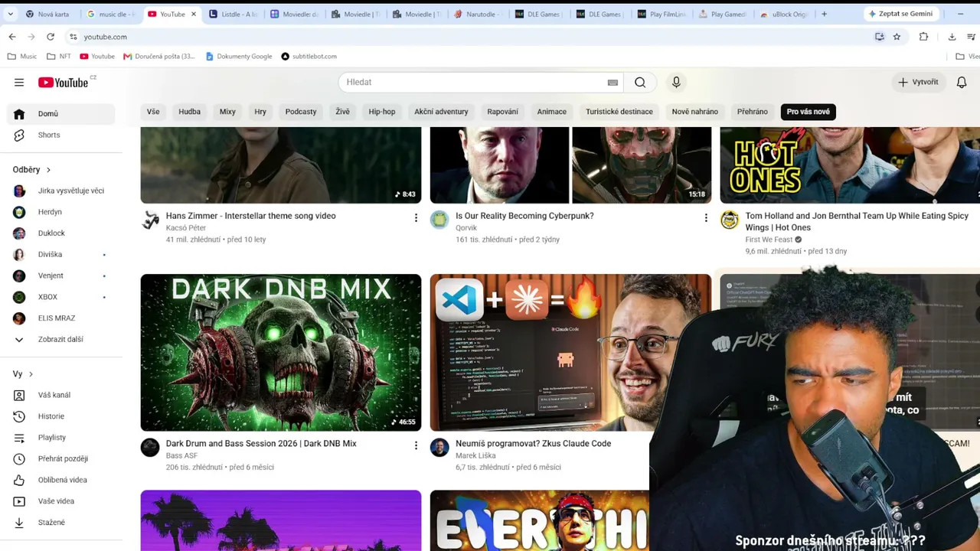This screenshot has height=551, width=980.
Task: Open options menu for Hans Zimmer video
Action: pyautogui.click(x=416, y=218)
